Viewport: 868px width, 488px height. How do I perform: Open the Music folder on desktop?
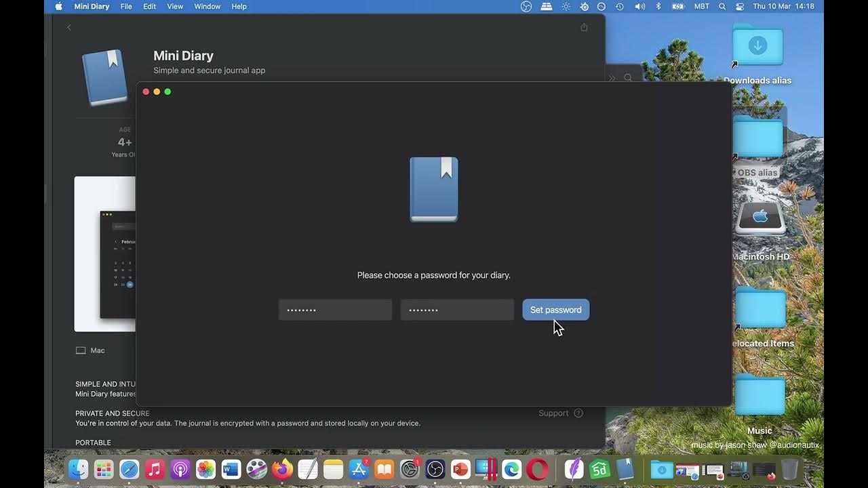pyautogui.click(x=760, y=394)
